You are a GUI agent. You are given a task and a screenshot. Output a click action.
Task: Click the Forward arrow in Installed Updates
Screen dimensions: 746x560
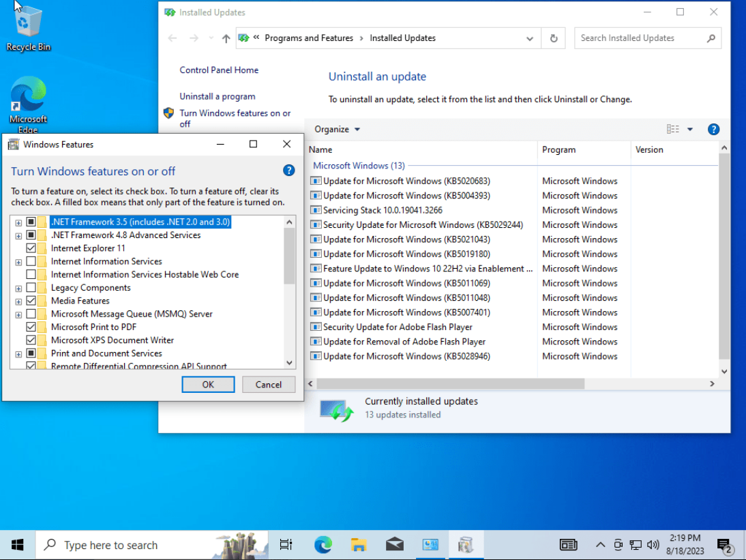[x=194, y=38]
